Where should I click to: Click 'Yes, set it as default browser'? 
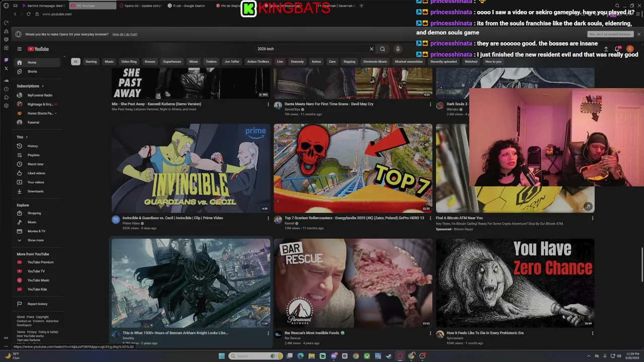tap(610, 34)
